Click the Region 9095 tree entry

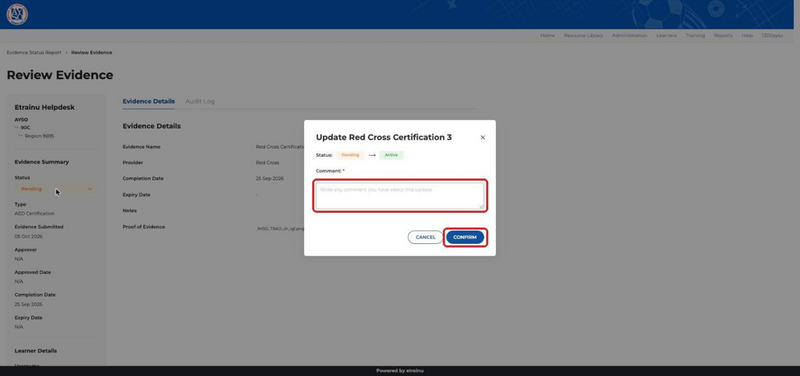[x=39, y=136]
